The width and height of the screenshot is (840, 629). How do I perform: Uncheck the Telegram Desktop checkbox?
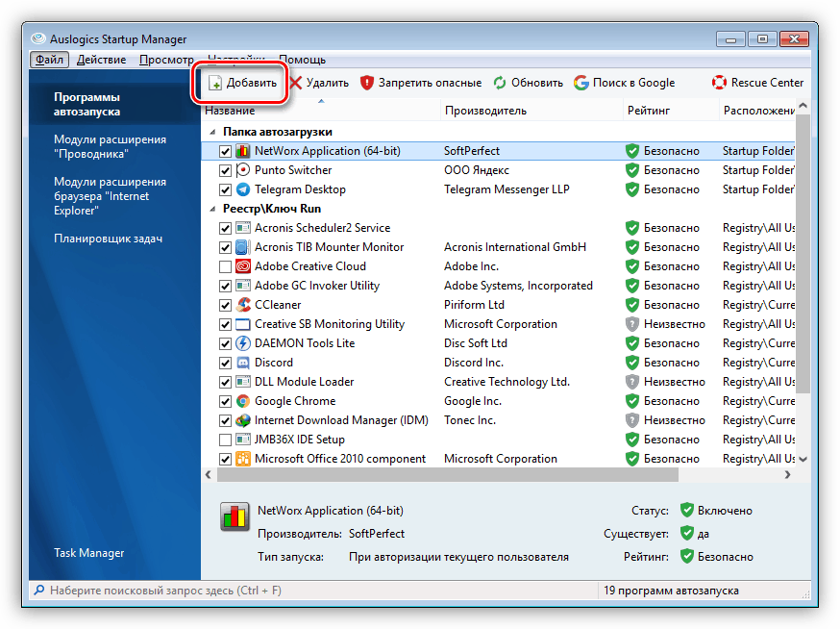pos(225,189)
